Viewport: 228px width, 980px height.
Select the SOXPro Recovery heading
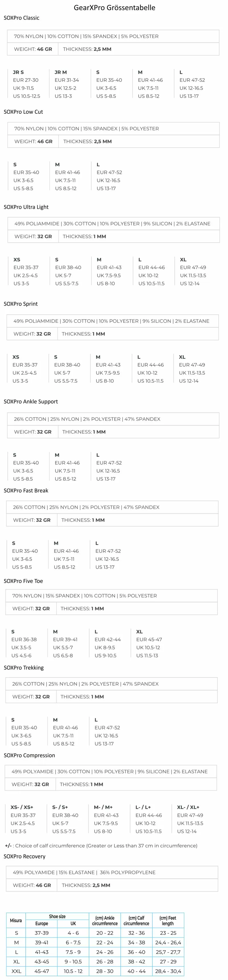click(24, 856)
